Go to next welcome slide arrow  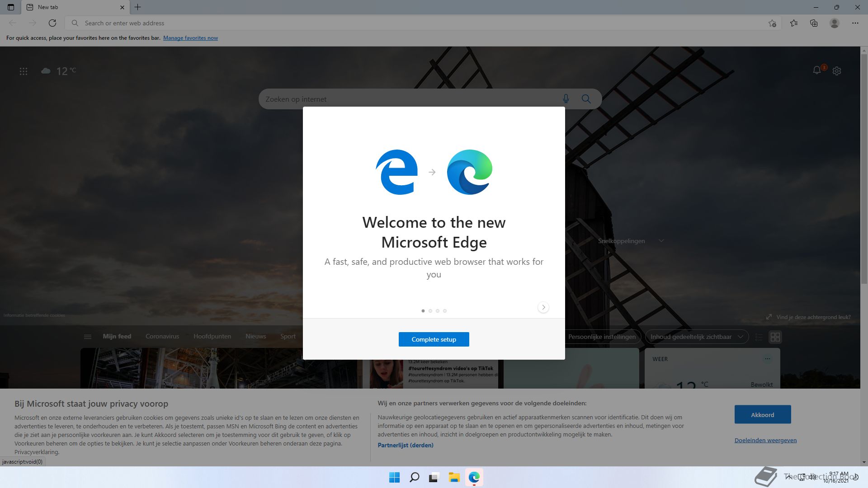click(x=543, y=307)
